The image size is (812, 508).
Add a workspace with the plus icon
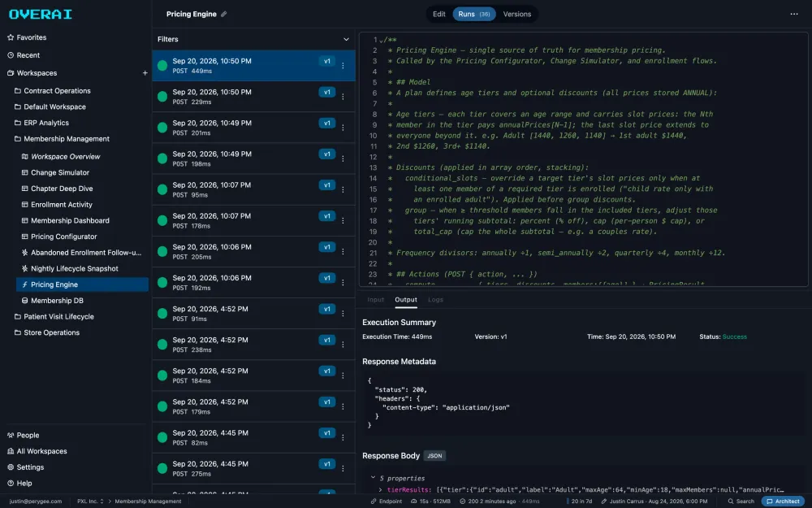145,73
